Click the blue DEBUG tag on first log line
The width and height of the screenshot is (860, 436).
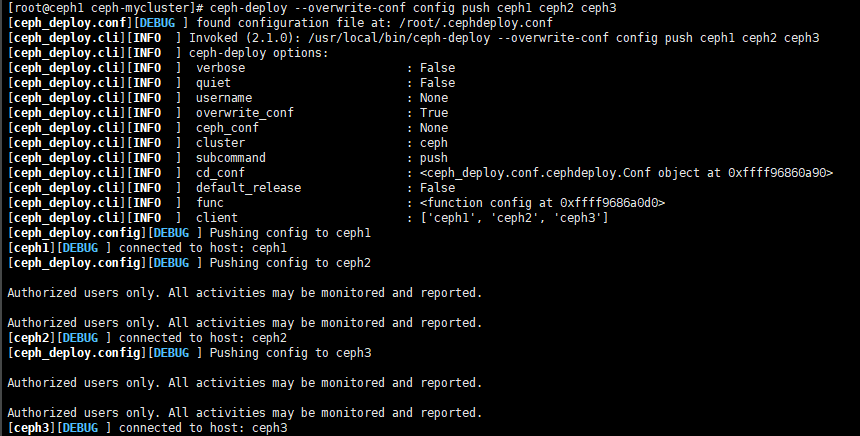pyautogui.click(x=157, y=23)
